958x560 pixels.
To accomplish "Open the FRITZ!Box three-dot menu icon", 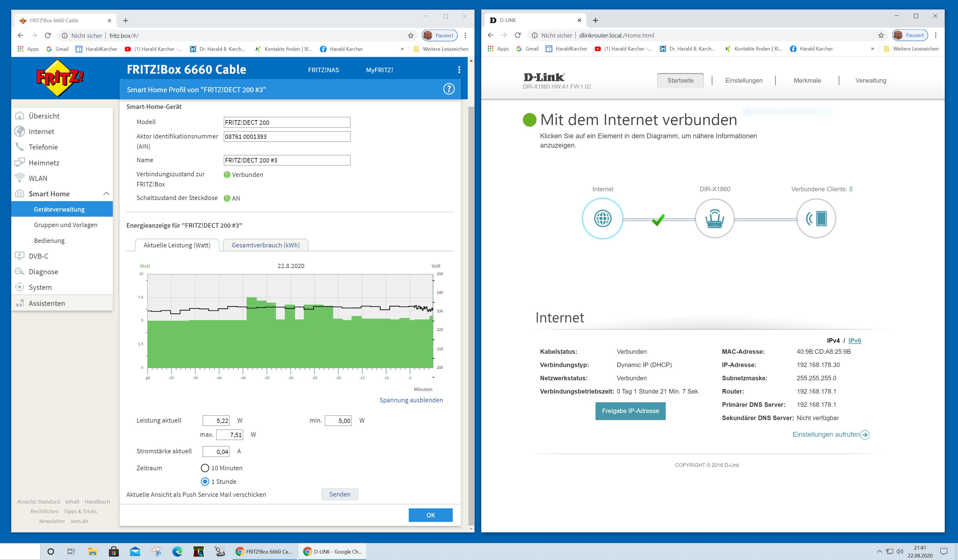I will [459, 70].
